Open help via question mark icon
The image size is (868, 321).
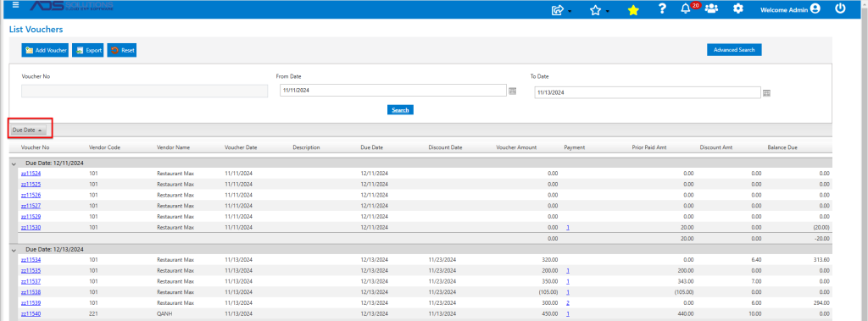(662, 8)
